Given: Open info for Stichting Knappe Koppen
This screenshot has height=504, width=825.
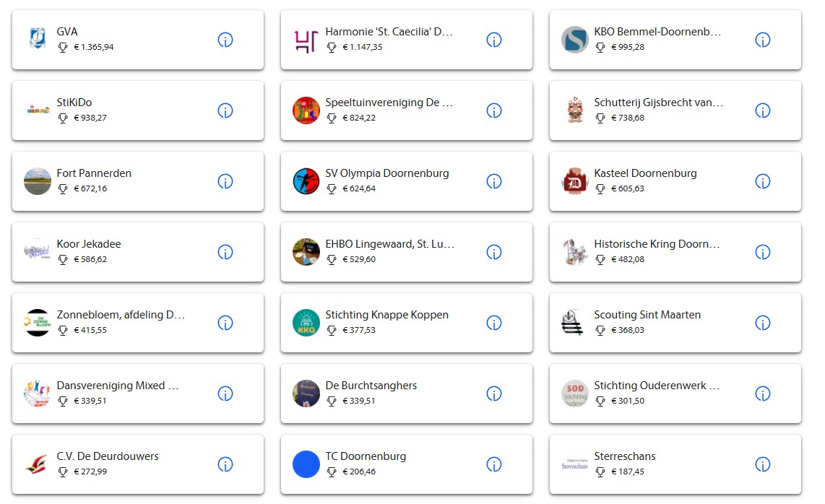Looking at the screenshot, I should (494, 323).
